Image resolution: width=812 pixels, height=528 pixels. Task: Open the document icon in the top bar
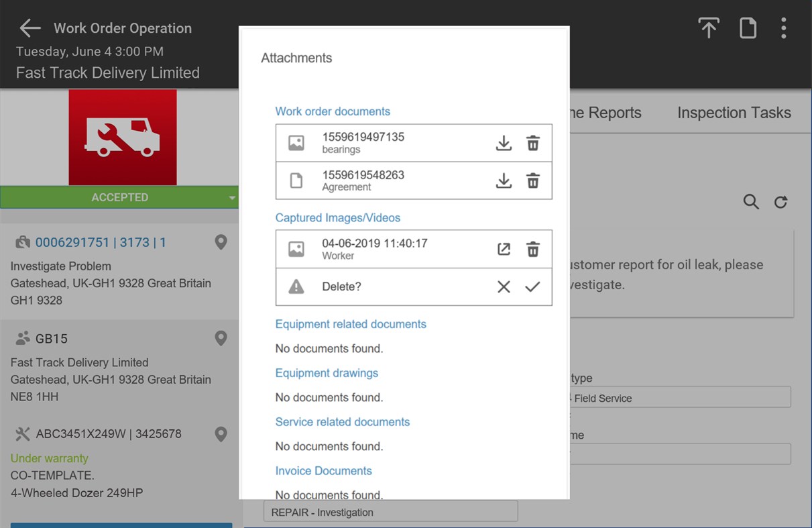click(x=748, y=28)
